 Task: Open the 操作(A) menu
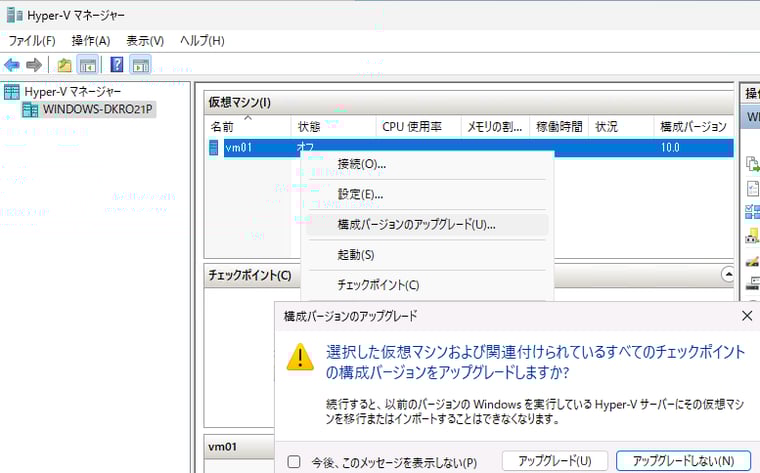click(91, 41)
